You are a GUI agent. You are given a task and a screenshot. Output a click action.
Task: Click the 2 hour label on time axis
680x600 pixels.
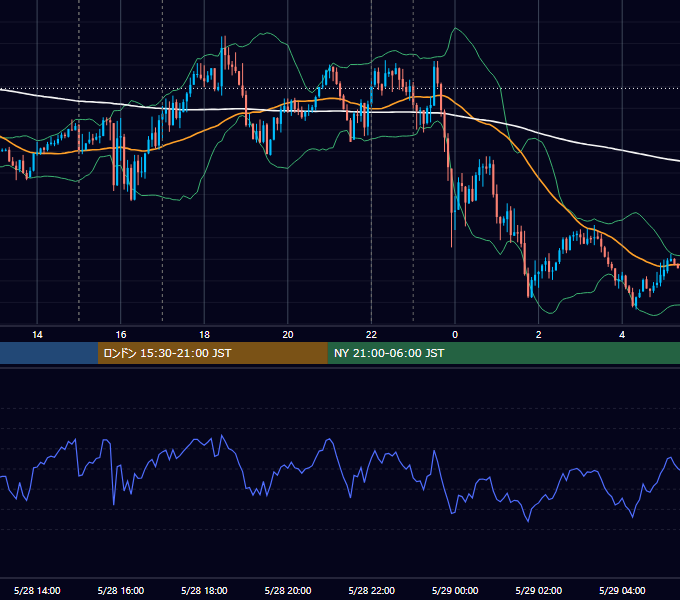(x=539, y=335)
